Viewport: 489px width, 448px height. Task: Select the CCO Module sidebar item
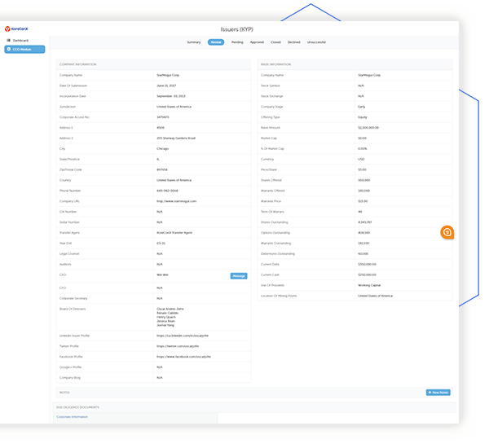(24, 49)
